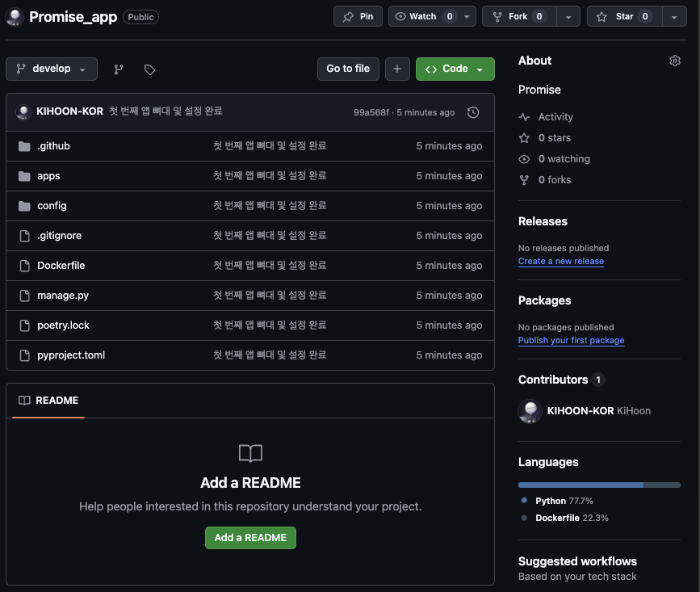Screen dimensions: 700x592
Task: Click the apps folder icon
Action: click(24, 176)
